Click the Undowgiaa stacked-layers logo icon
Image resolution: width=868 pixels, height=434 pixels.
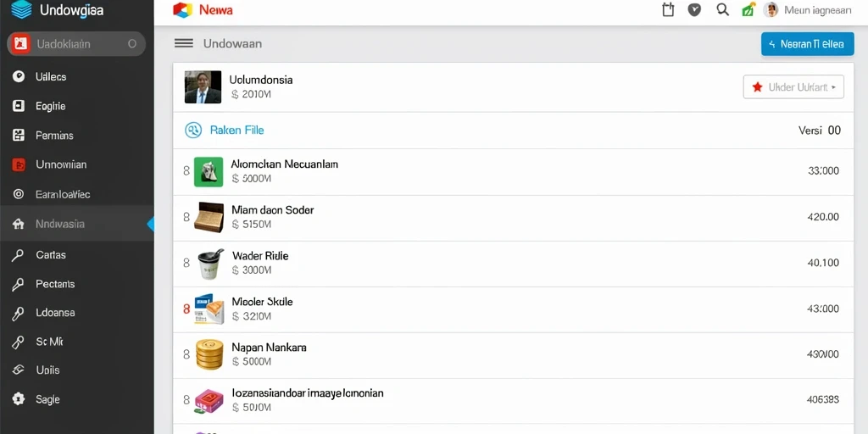tap(21, 10)
